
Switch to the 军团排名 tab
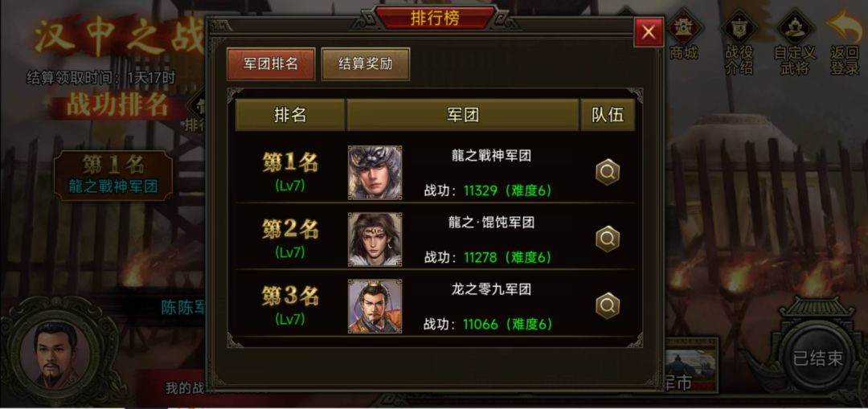pos(271,64)
